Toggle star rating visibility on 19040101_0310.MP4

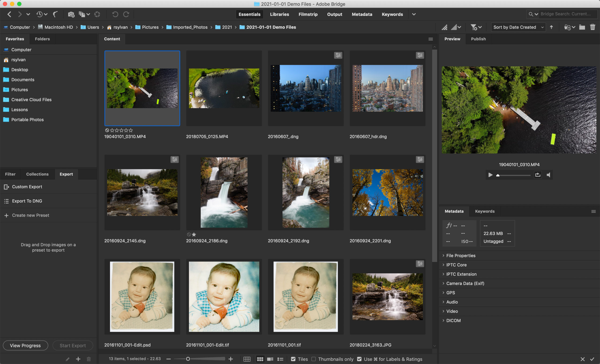coord(107,130)
